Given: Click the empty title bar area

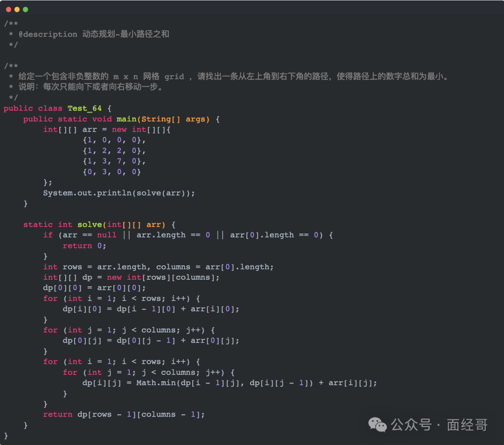Looking at the screenshot, I should (252, 8).
